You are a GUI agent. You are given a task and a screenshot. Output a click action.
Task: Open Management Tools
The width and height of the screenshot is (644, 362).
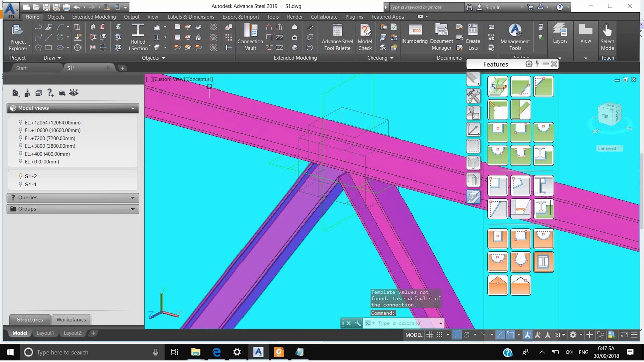(515, 37)
